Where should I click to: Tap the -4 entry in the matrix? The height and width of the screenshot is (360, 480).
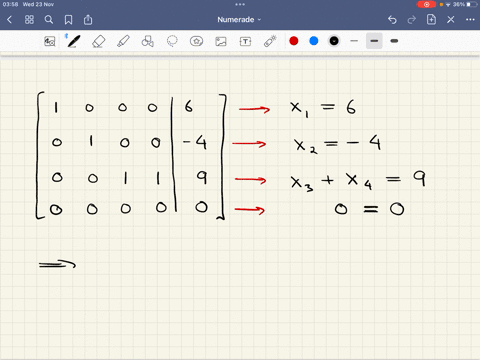[195, 142]
